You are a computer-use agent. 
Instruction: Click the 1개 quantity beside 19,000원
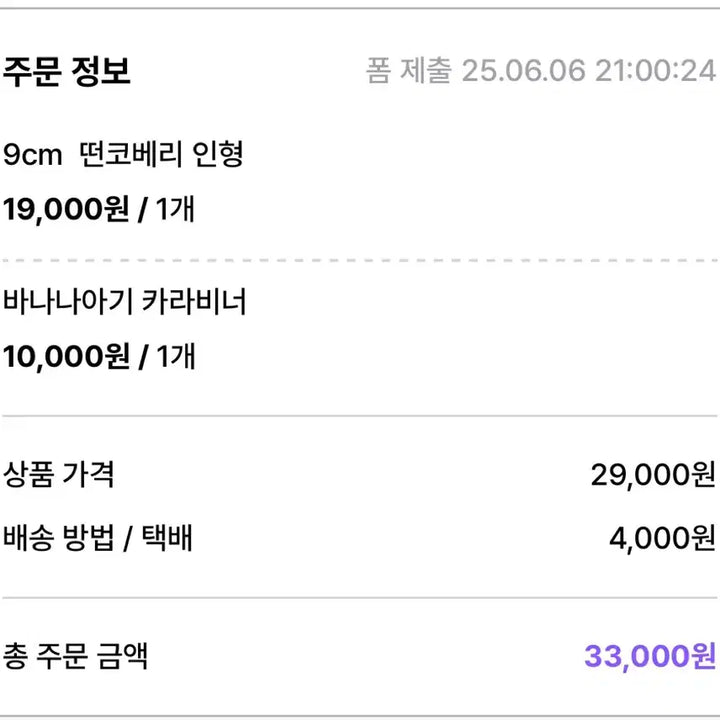point(175,210)
